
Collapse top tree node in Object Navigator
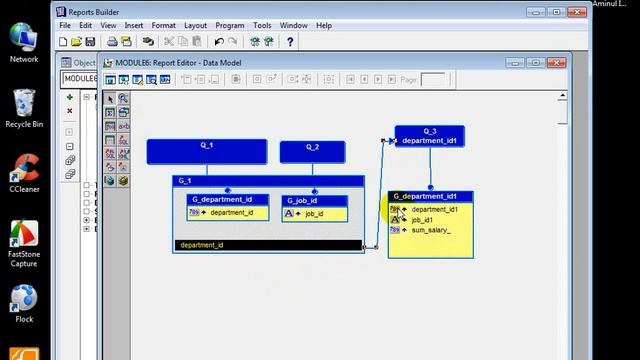87,97
